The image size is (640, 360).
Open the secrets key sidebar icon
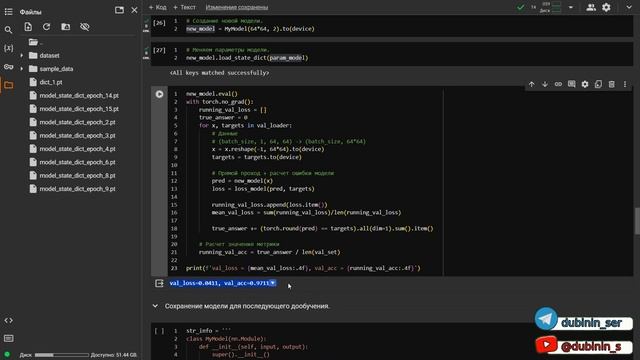click(x=8, y=67)
